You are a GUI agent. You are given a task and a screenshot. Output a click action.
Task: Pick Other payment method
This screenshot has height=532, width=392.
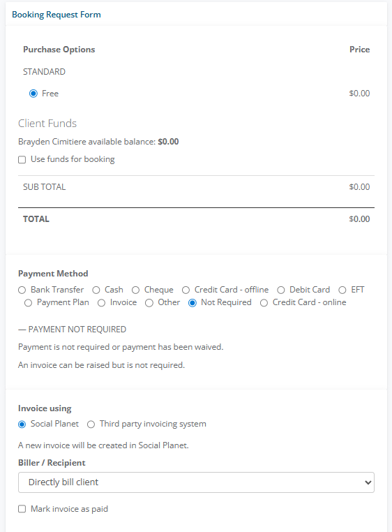click(x=149, y=302)
